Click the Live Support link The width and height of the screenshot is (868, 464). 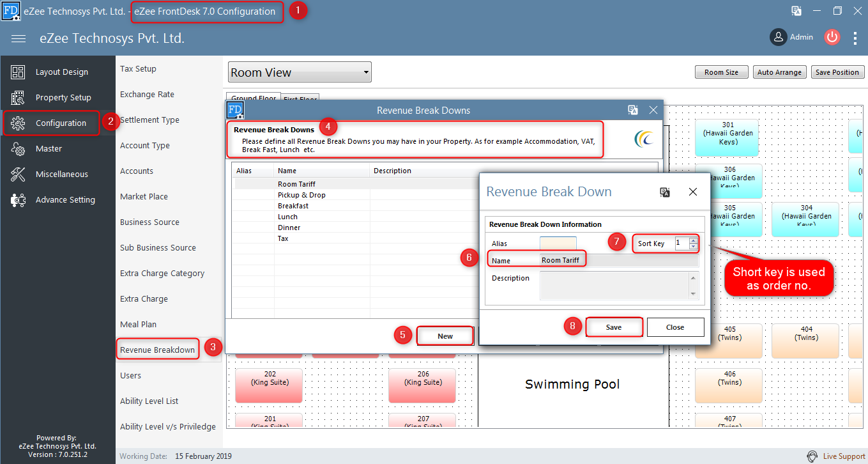(844, 456)
